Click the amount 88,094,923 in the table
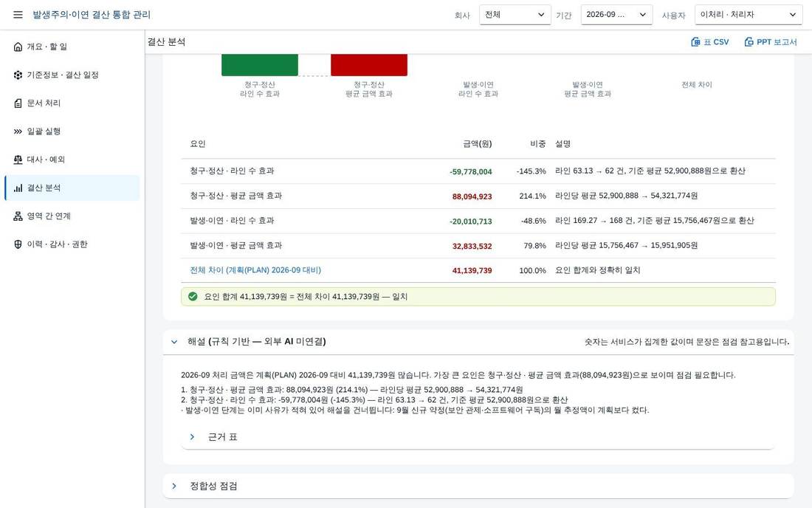The height and width of the screenshot is (508, 812). 472,197
